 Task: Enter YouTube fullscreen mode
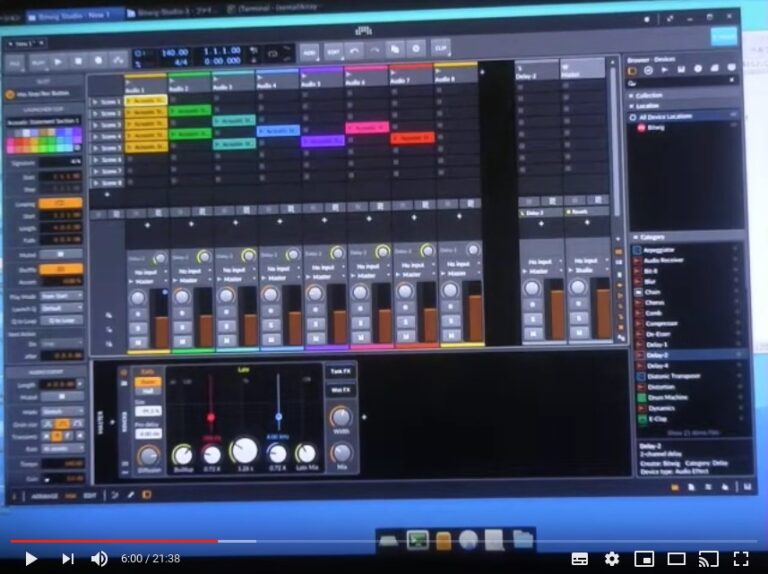coord(741,558)
